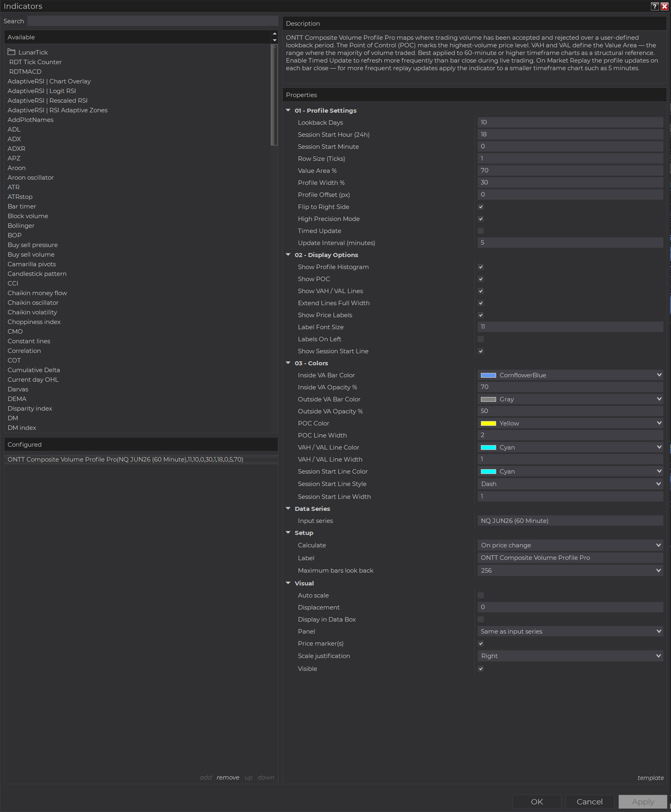
Task: Select configured ONTT Composite Volume Profile Pro
Action: [x=141, y=460]
